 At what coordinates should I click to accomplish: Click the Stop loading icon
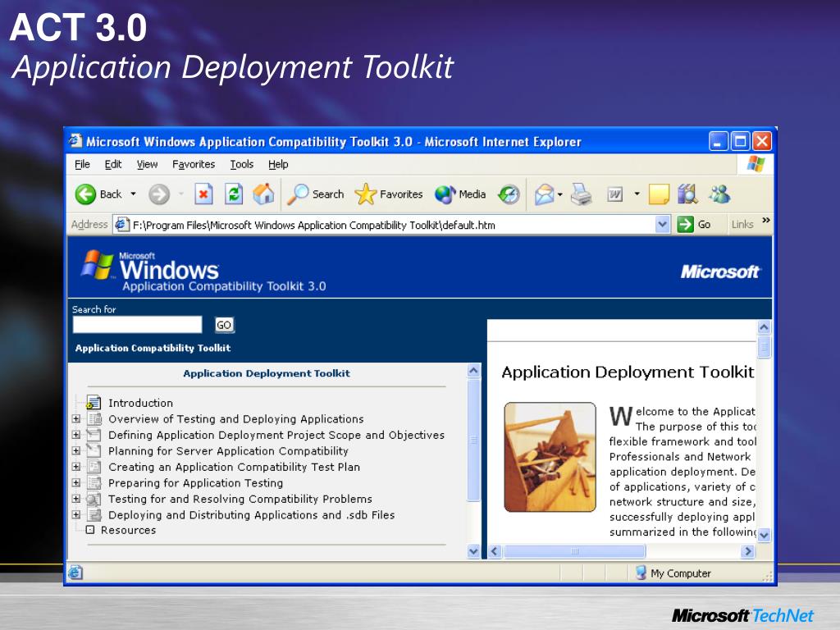[203, 194]
